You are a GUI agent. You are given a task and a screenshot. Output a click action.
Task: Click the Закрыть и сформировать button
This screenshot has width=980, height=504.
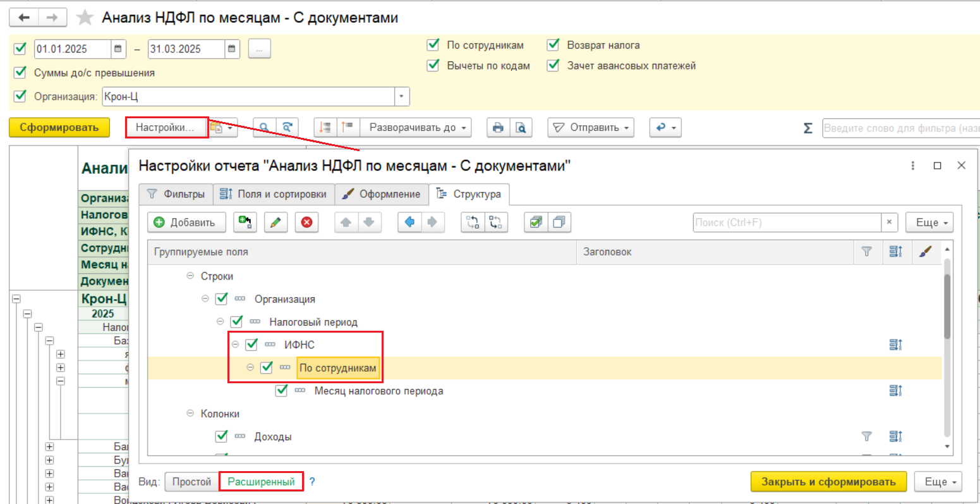[x=828, y=482]
